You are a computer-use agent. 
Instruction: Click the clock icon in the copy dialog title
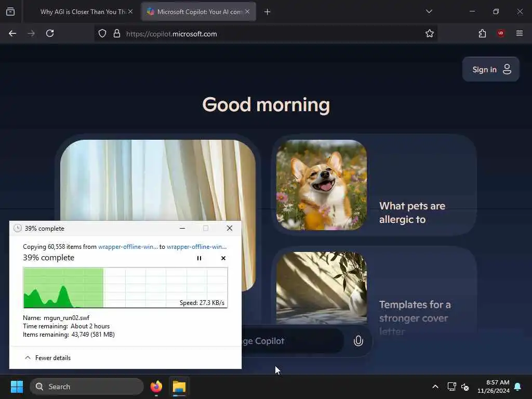tap(17, 229)
